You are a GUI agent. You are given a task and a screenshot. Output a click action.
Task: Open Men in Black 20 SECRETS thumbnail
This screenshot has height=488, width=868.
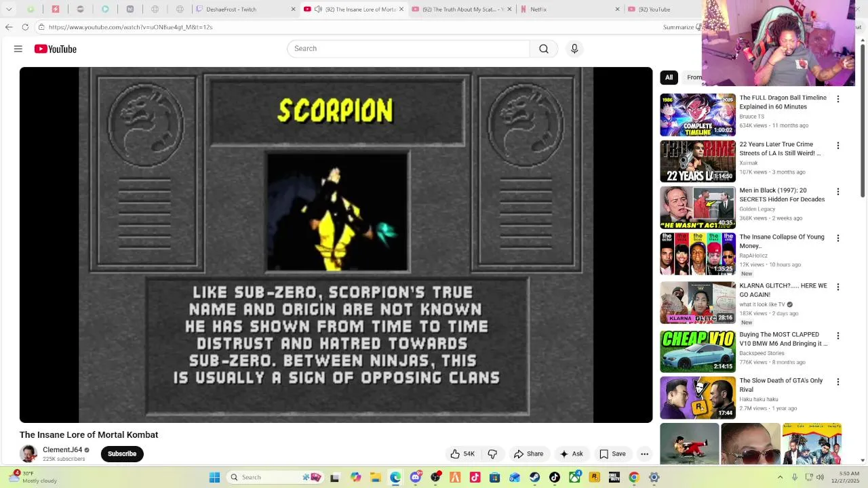pyautogui.click(x=698, y=207)
